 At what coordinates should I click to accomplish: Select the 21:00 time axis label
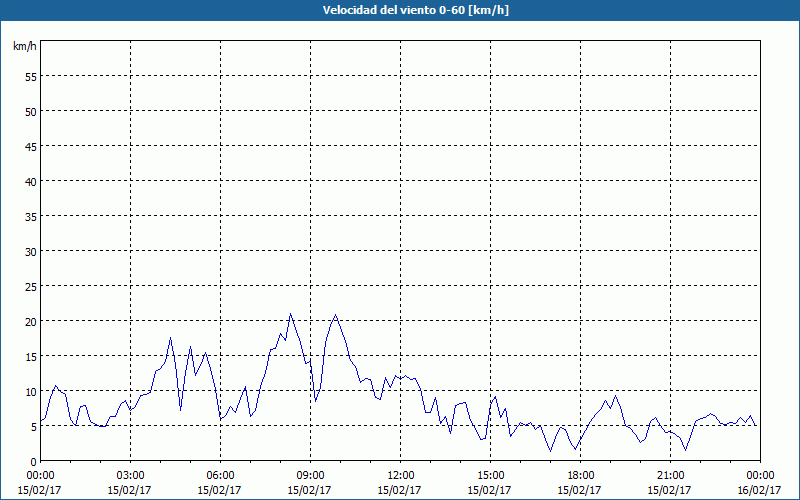[670, 476]
